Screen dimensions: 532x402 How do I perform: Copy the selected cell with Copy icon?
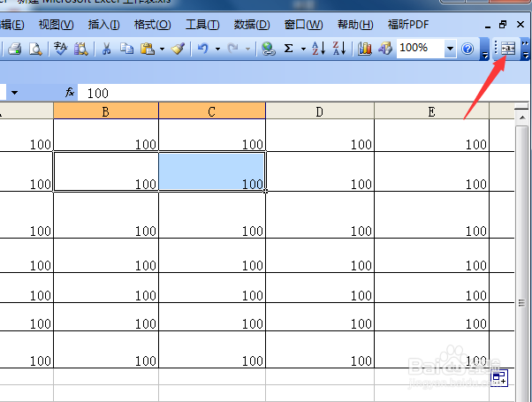point(127,49)
